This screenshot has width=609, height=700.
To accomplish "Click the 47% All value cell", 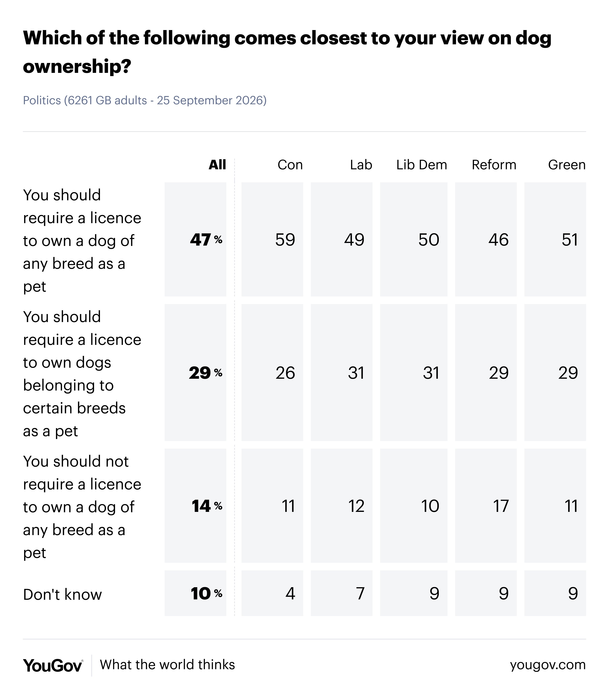I will [x=195, y=239].
